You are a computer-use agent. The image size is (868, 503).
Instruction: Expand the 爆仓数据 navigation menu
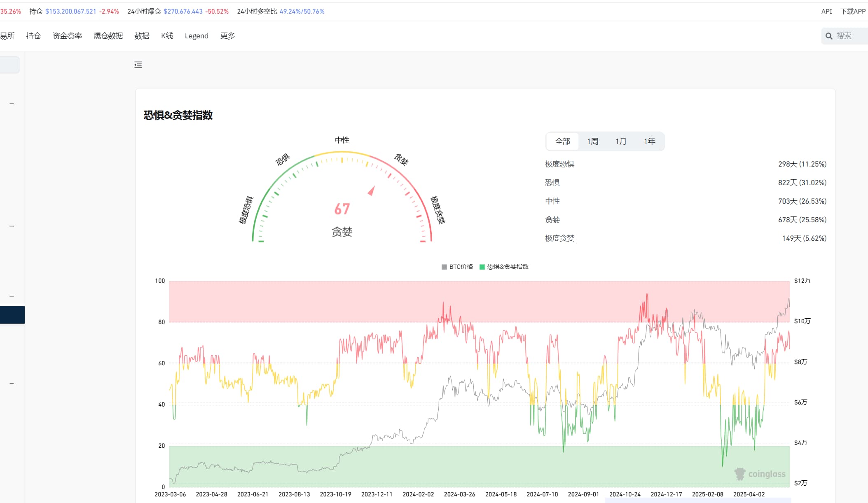(x=108, y=36)
